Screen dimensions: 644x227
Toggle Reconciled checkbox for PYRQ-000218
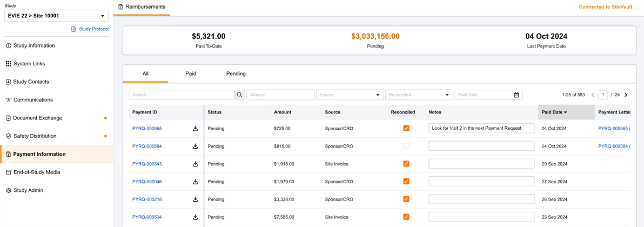(406, 199)
